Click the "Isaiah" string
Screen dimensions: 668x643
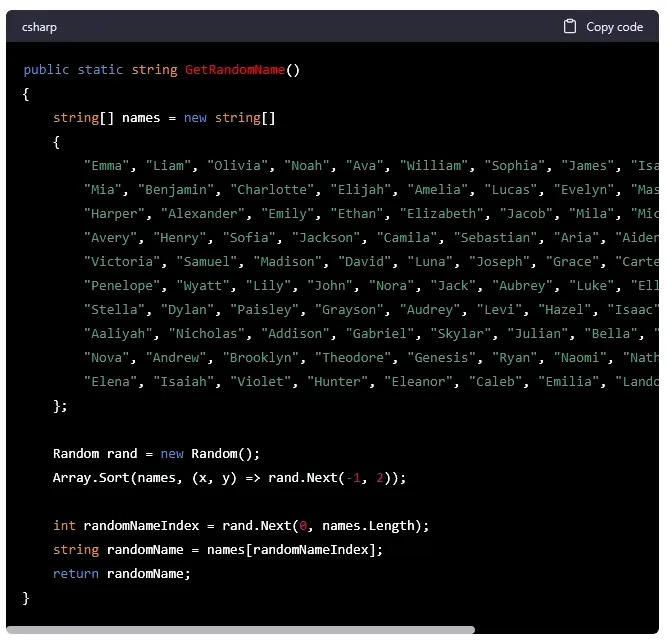[184, 381]
